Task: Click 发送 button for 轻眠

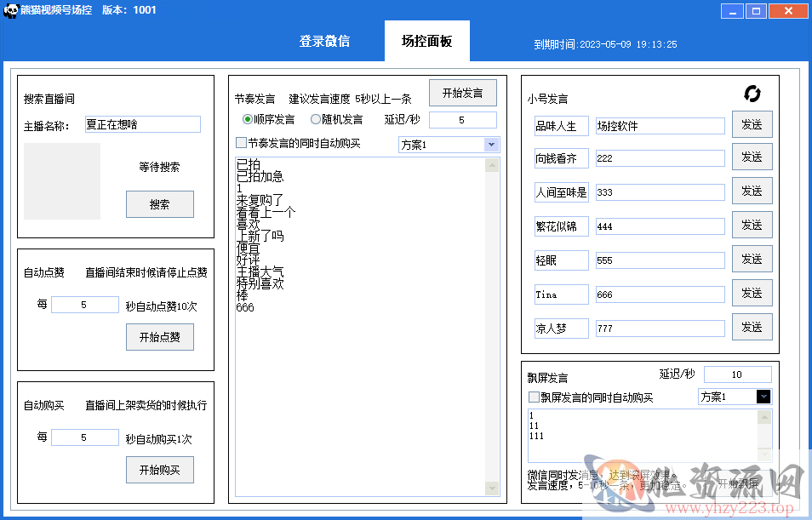Action: (x=752, y=259)
